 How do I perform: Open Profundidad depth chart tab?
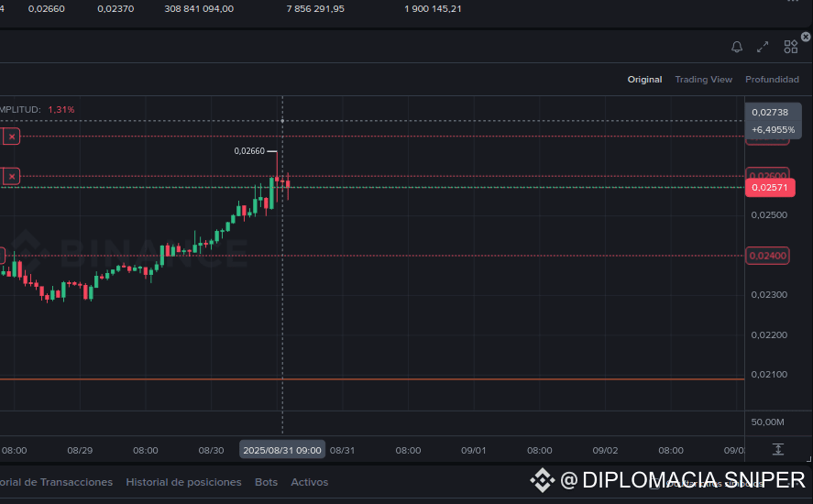[x=772, y=80]
